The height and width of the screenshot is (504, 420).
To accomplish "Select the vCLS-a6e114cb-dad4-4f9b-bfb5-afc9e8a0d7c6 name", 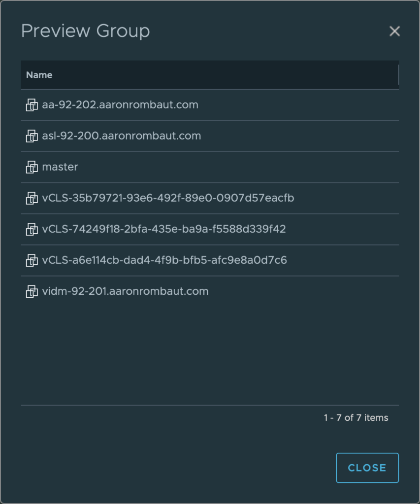I will click(x=164, y=260).
